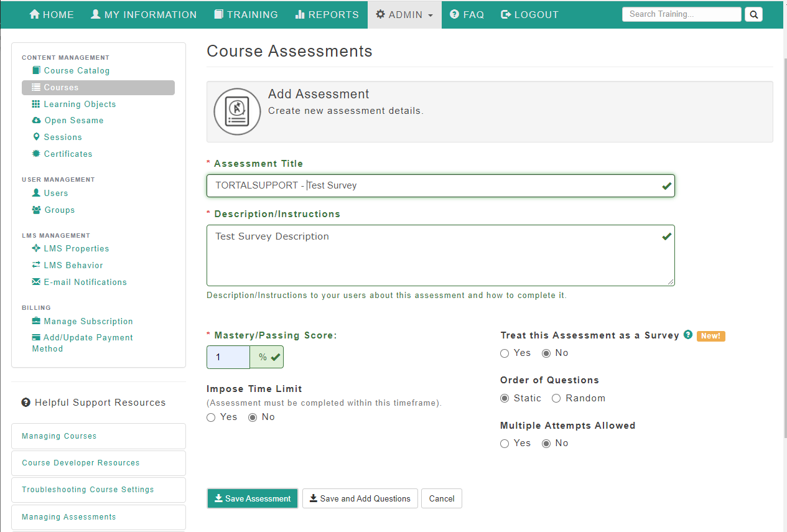Click the LMS Behavior swap icon
Image resolution: width=787 pixels, height=532 pixels.
click(x=36, y=265)
